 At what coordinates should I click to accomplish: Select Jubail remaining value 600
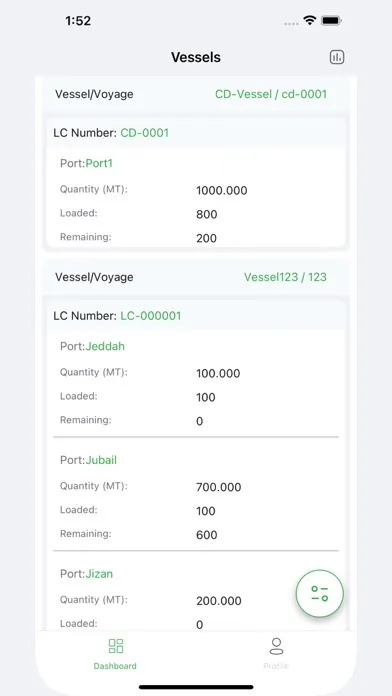[x=206, y=535]
